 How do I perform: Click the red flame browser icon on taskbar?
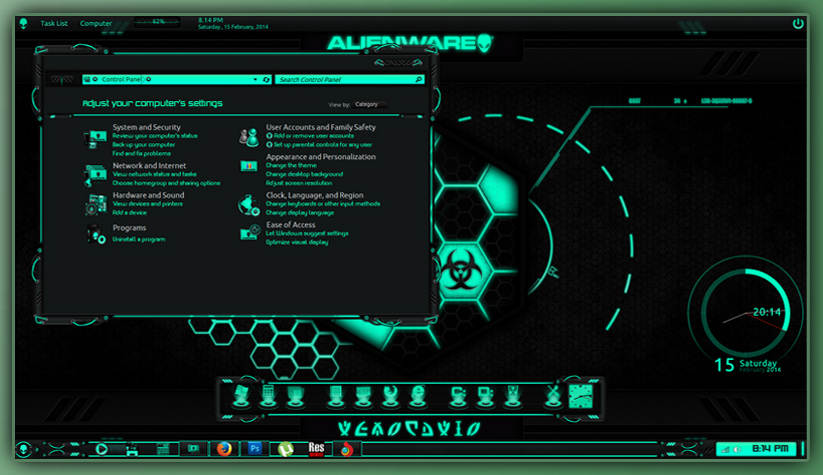(346, 449)
